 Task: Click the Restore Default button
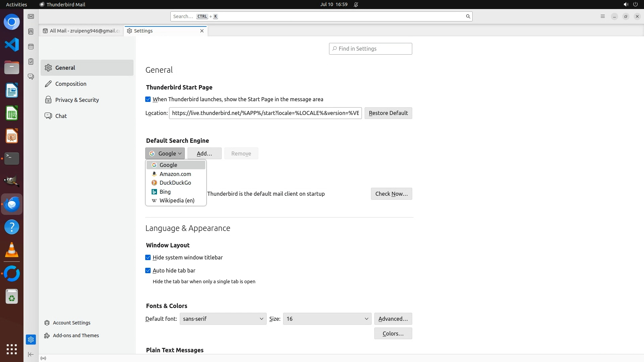click(388, 113)
